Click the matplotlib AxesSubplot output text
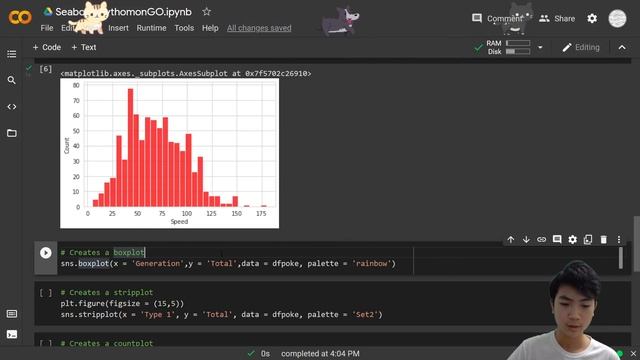The width and height of the screenshot is (640, 360). tap(186, 73)
